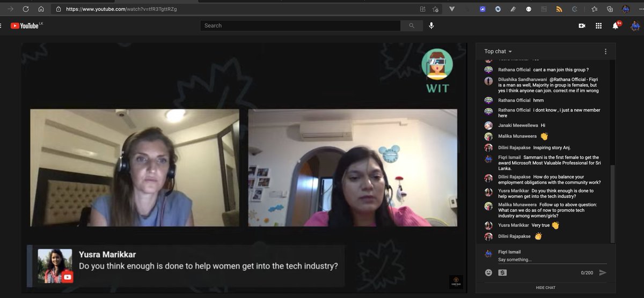Click the browser forward arrow

coord(11,9)
